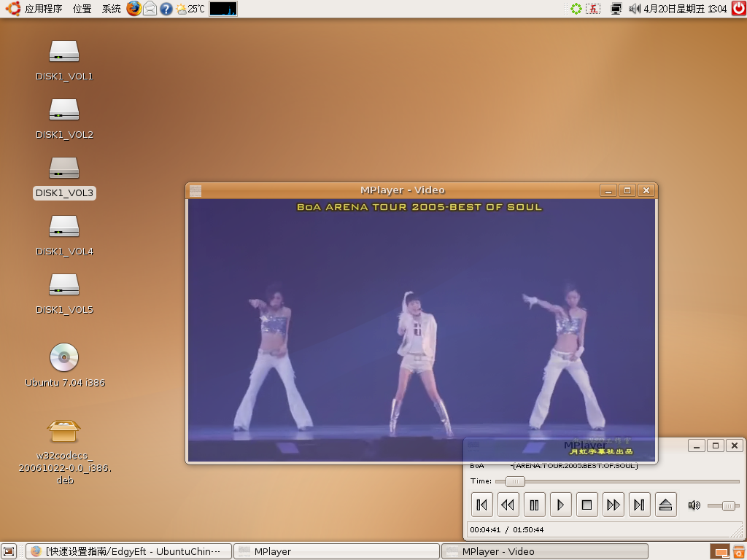Open the mail client icon in top panel
Image resolution: width=747 pixels, height=560 pixels.
[x=150, y=9]
